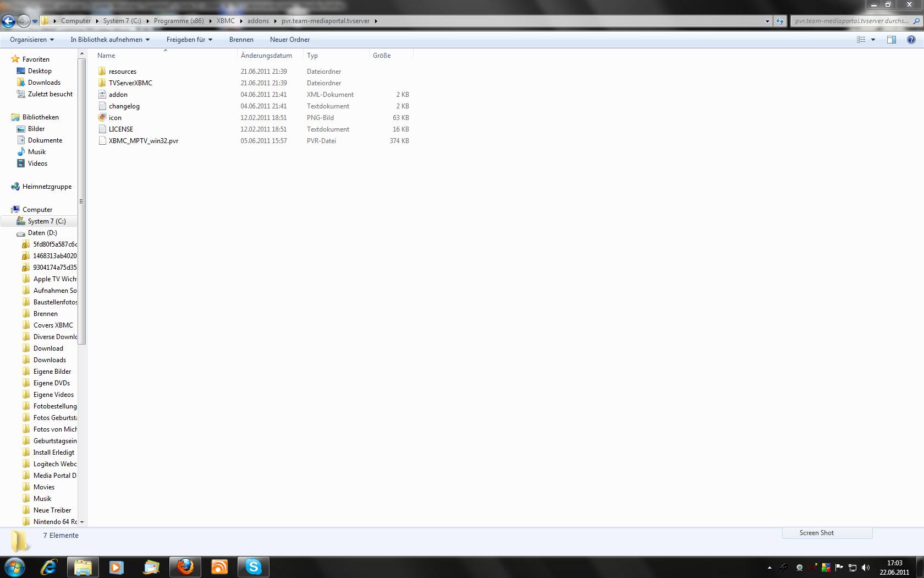
Task: Select XBMC_MPTV_win32.pvr file
Action: tap(143, 141)
